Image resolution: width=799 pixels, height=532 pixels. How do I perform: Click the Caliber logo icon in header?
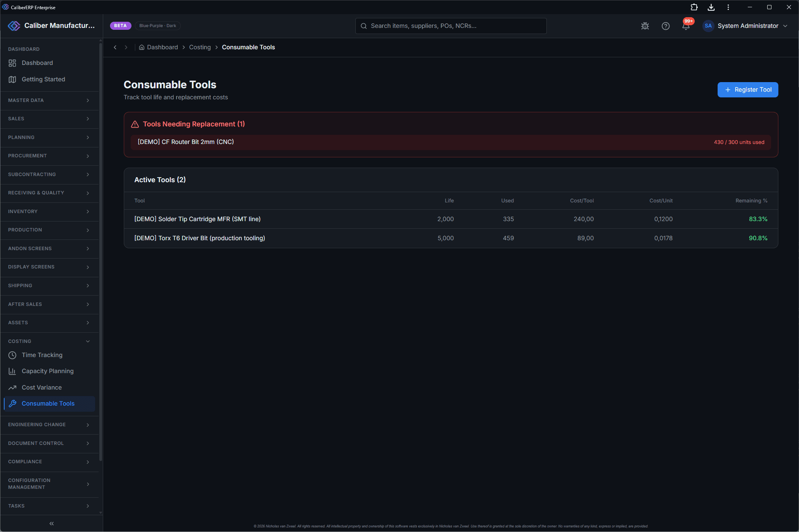[14, 26]
